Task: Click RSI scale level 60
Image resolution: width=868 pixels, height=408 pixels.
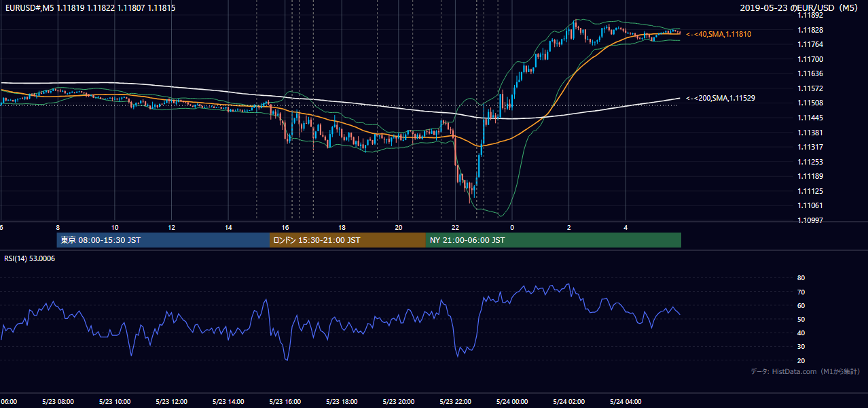Action: (x=801, y=305)
